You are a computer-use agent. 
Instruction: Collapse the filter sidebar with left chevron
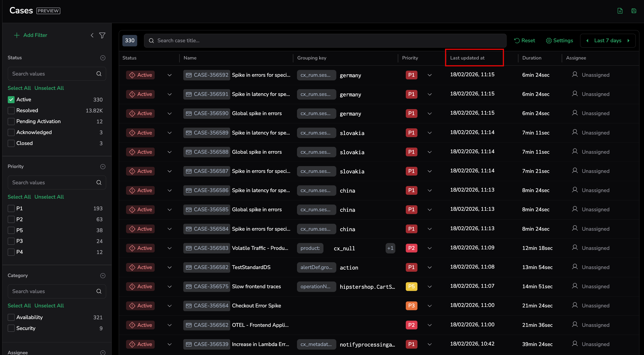point(92,35)
